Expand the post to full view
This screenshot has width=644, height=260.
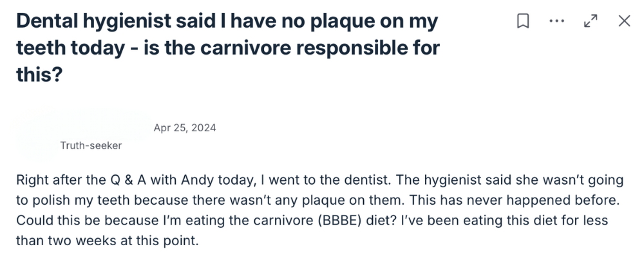pyautogui.click(x=589, y=21)
